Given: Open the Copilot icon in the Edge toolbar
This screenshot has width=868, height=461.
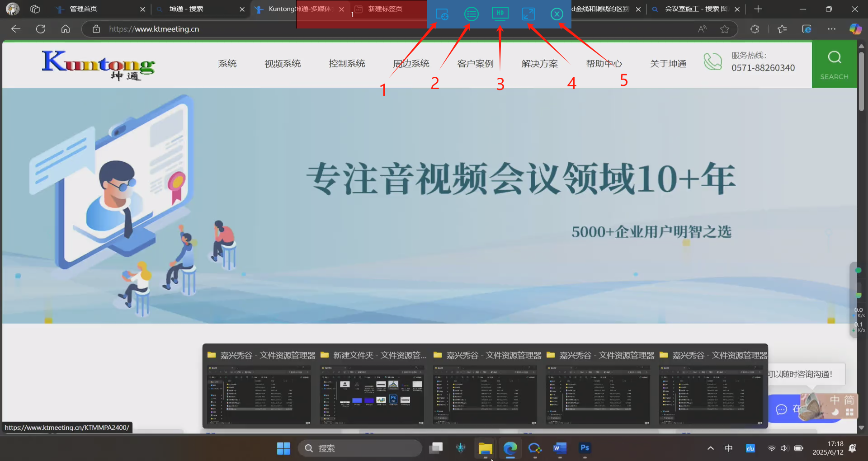Looking at the screenshot, I should [855, 29].
